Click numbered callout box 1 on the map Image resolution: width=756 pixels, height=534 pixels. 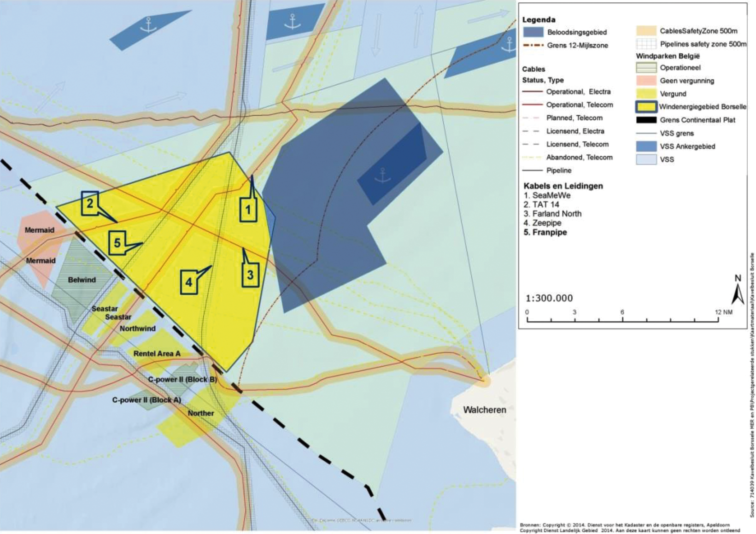pos(248,210)
